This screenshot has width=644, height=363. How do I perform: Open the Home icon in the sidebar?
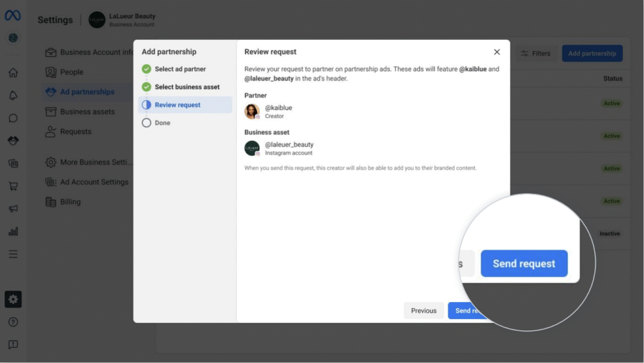click(x=13, y=72)
